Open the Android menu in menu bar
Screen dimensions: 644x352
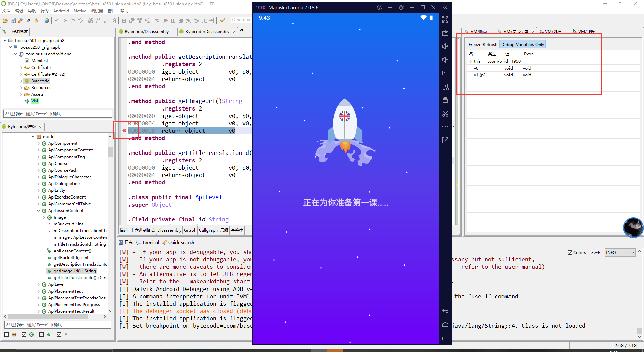[61, 11]
